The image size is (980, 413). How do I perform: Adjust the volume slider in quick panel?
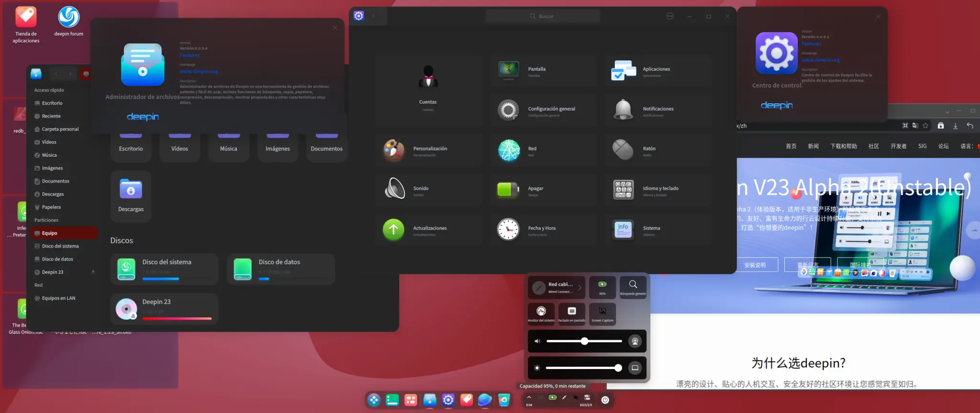(584, 341)
